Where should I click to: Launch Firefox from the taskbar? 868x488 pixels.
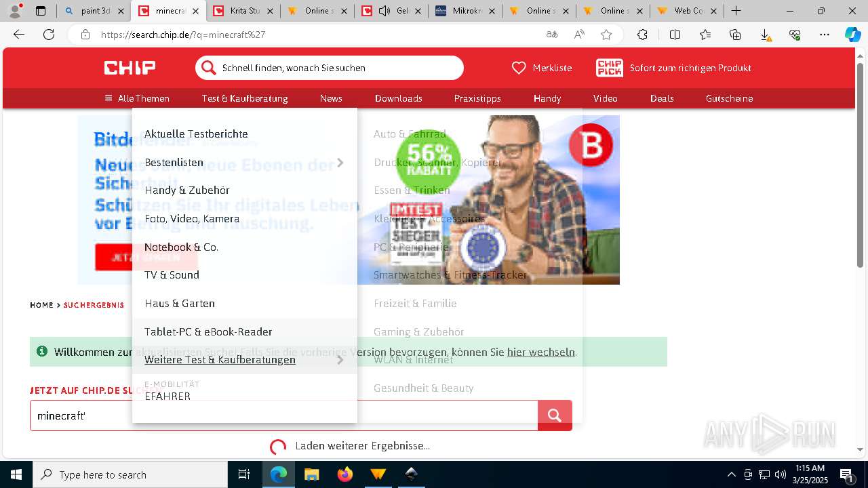coord(345,474)
